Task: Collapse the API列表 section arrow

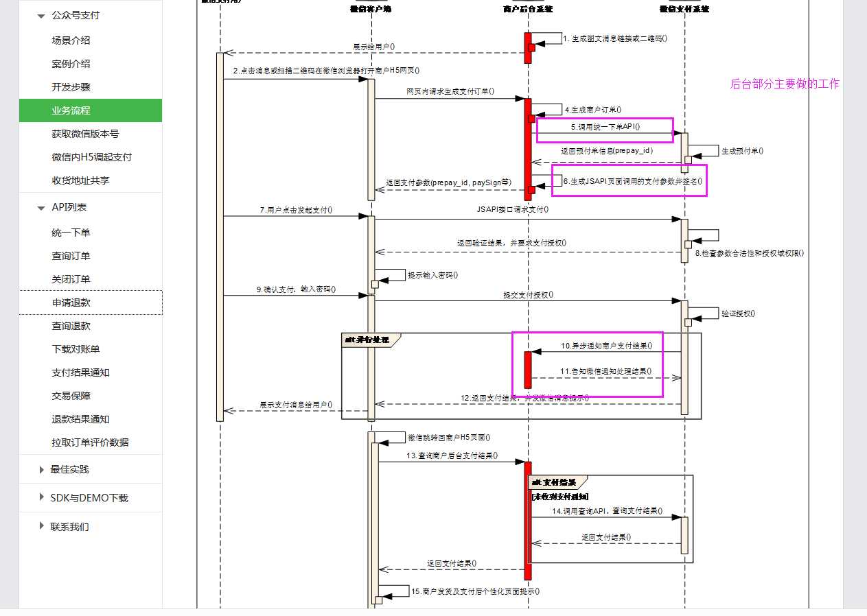Action: coord(42,208)
